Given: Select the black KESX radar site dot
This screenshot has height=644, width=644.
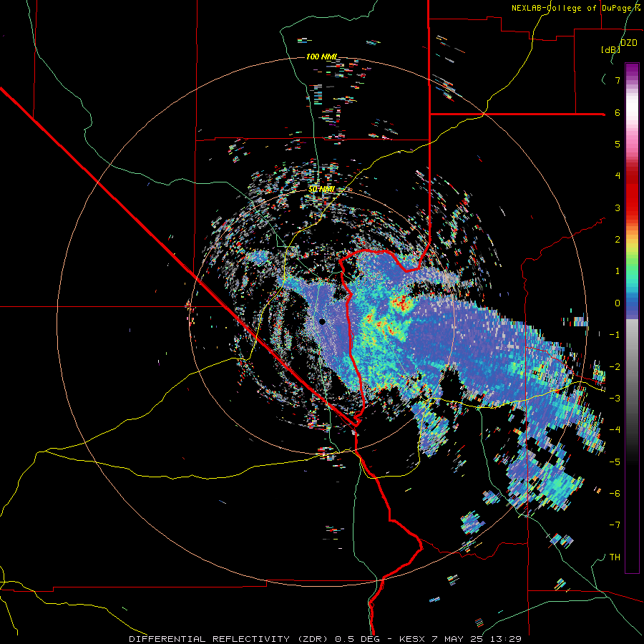Looking at the screenshot, I should point(322,321).
